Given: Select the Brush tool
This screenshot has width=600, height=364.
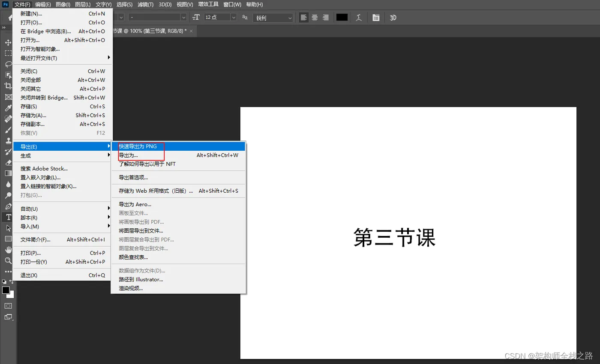Looking at the screenshot, I should click(x=8, y=130).
